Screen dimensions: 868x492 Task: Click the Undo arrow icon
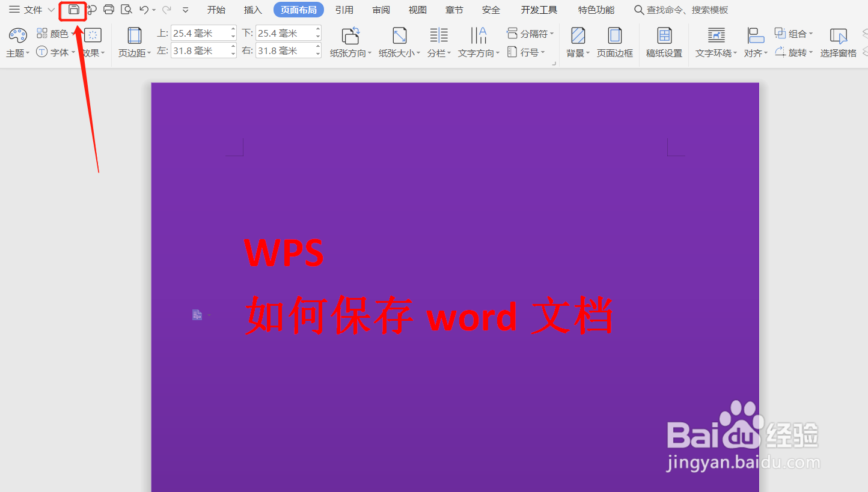point(144,10)
